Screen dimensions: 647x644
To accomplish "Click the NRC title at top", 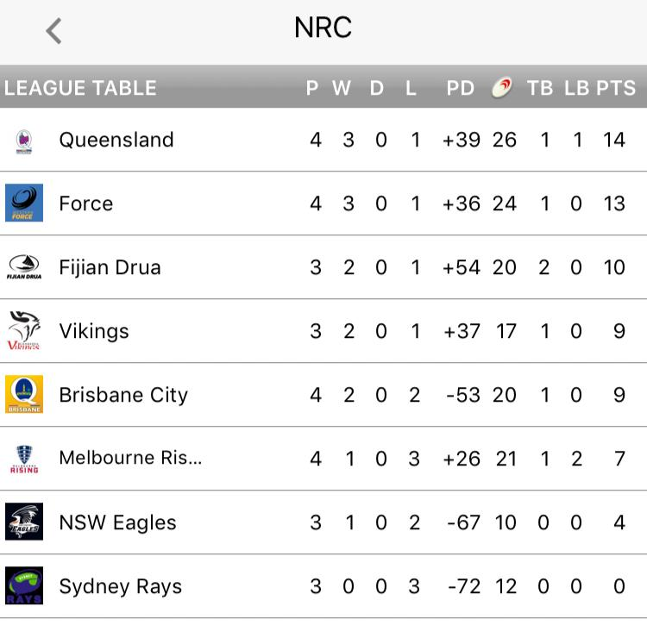I will (323, 28).
